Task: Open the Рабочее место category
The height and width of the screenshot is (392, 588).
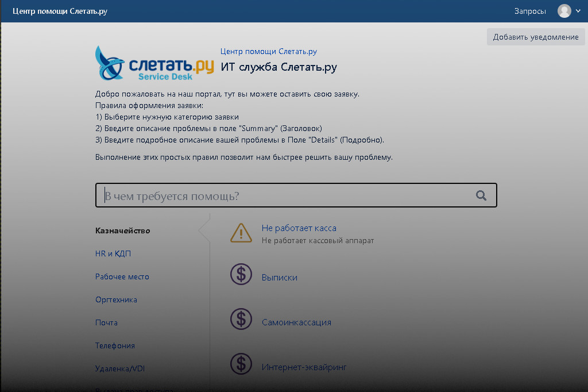Action: [x=122, y=277]
